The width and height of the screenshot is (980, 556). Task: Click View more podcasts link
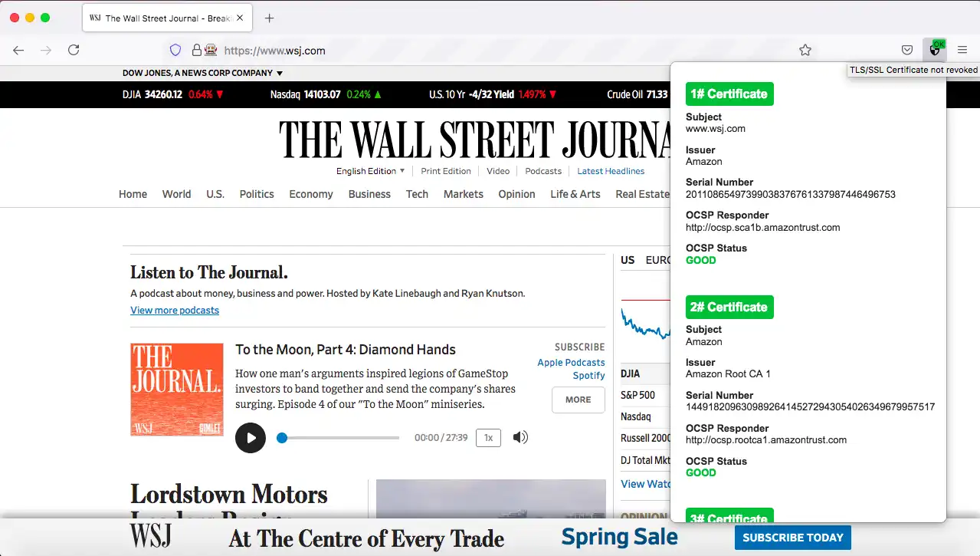[175, 310]
